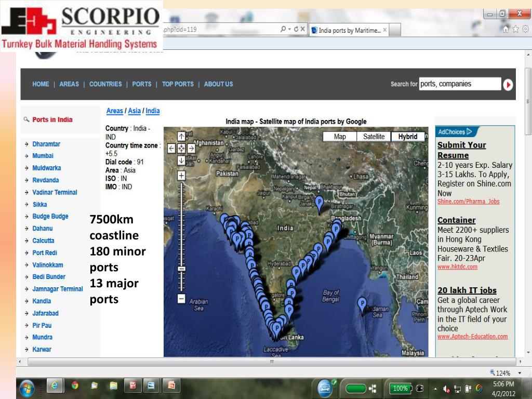Click the map zoom out minus button
Screen dimensions: 532x399
point(181,298)
